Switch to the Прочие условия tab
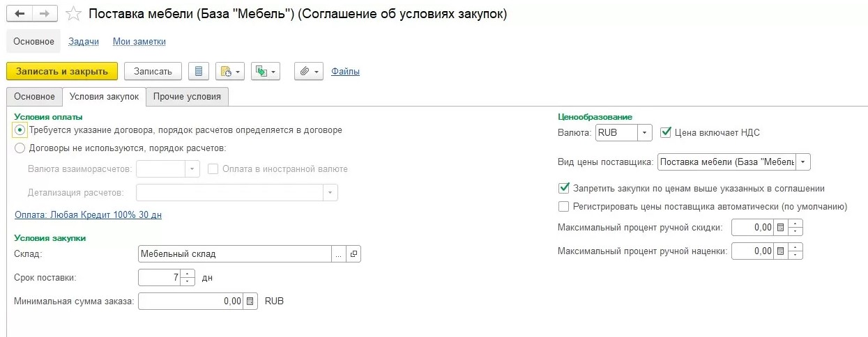 point(187,97)
